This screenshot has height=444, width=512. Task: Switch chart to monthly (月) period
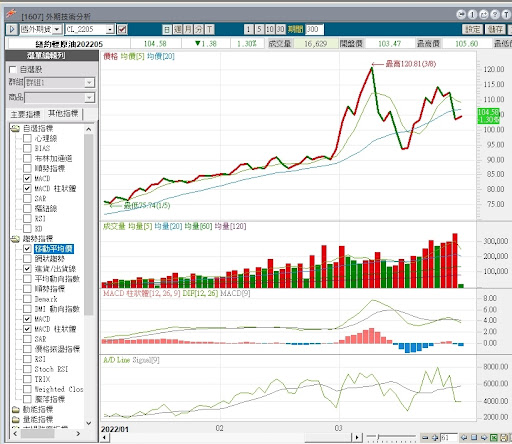(x=188, y=30)
